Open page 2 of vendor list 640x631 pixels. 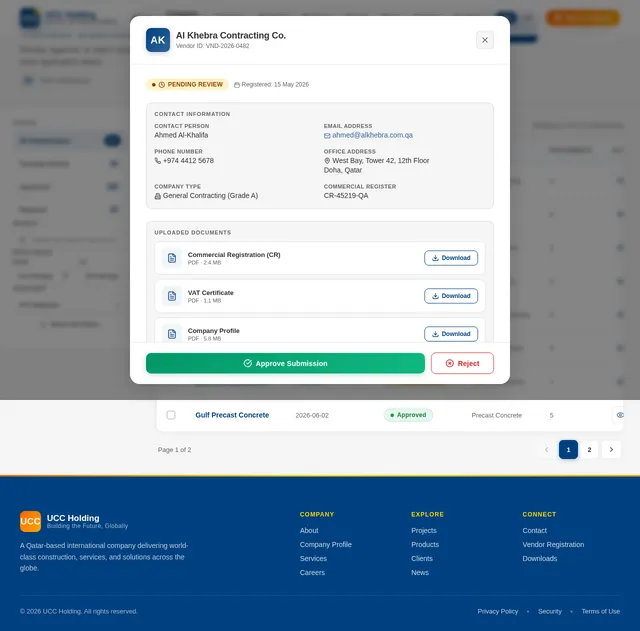click(x=589, y=449)
